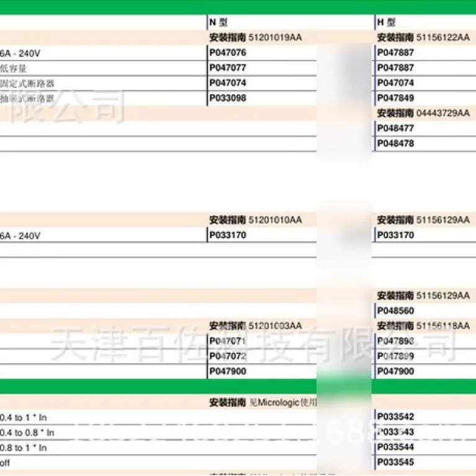The width and height of the screenshot is (476, 476).
Task: Click P047887 in the 低容量 row
Action: [395, 68]
